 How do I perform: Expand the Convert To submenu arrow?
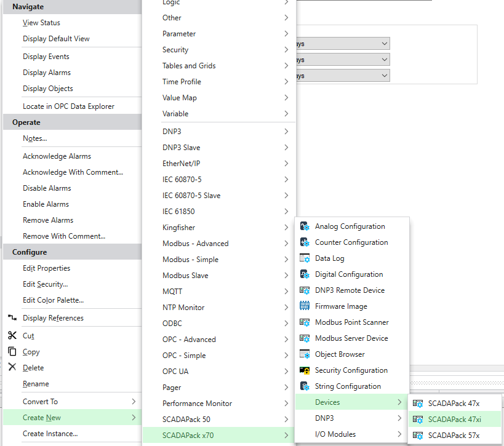tap(134, 402)
